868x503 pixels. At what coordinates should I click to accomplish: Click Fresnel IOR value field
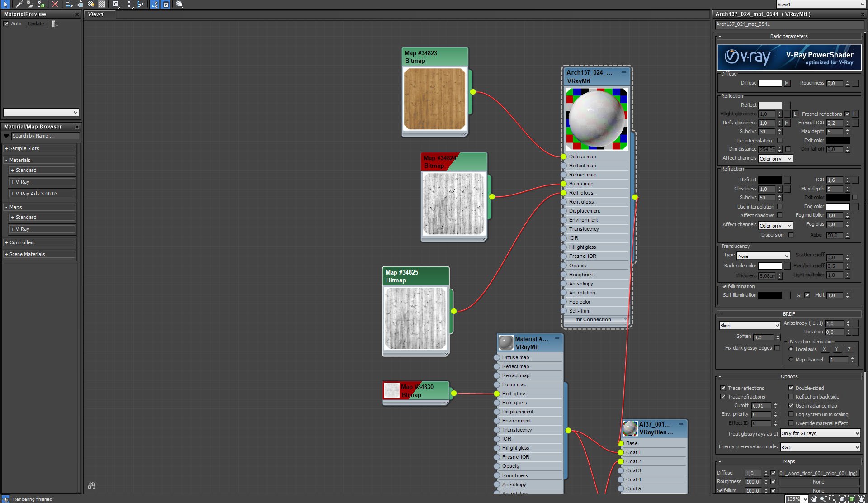point(835,123)
